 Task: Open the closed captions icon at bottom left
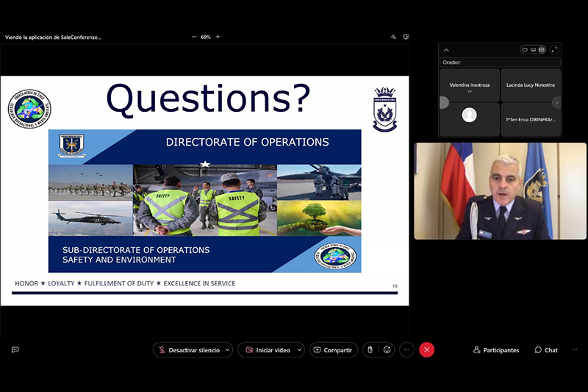coord(15,349)
